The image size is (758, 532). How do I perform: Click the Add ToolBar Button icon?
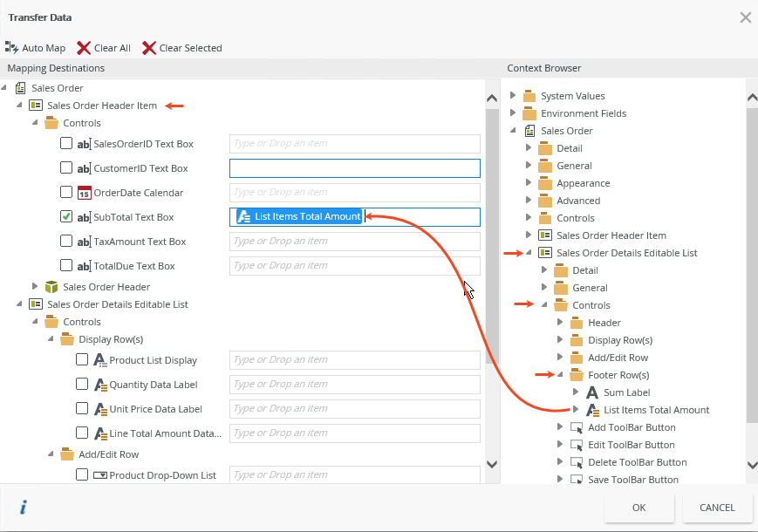[x=577, y=427]
